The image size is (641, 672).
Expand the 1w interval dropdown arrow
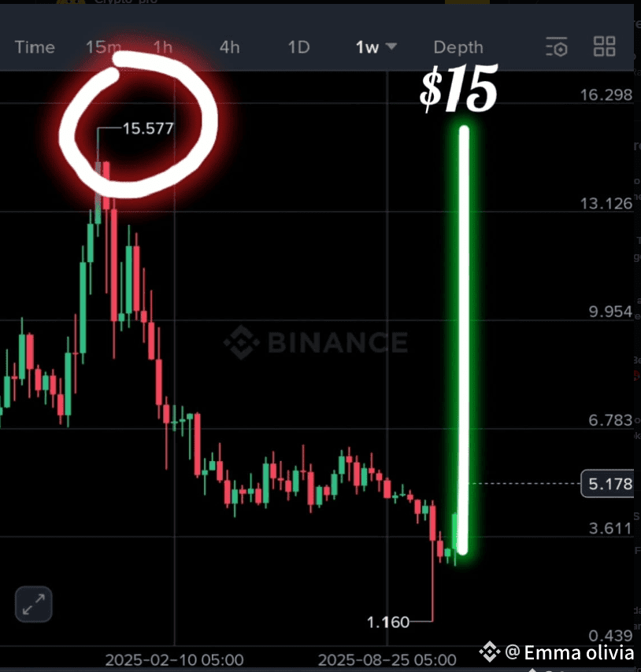click(x=391, y=46)
